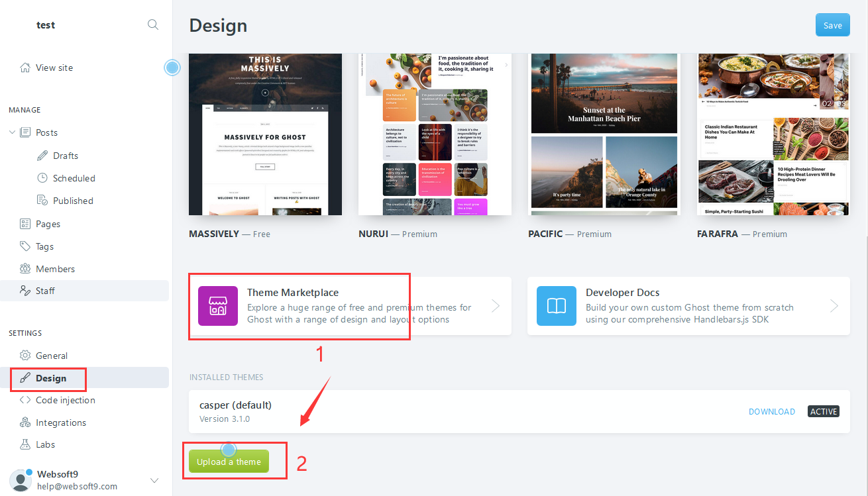Screen dimensions: 868x496
Task: Open the Staff page
Action: [x=45, y=291]
